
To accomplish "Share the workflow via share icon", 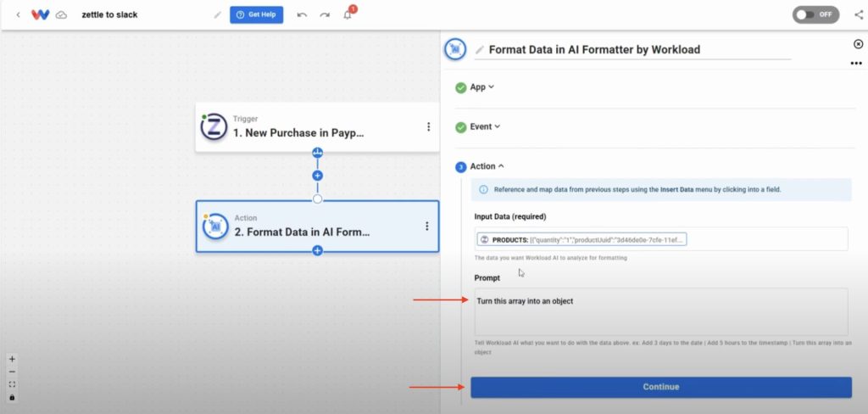I will [x=858, y=15].
